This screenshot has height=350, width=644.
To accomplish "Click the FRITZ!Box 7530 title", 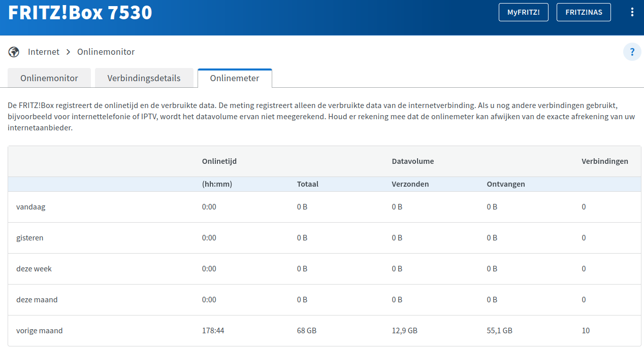I will [80, 12].
